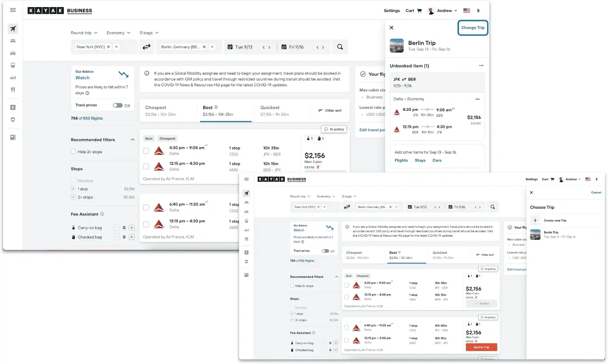The width and height of the screenshot is (609, 364).
Task: Open Andrew account dropdown in back window
Action: 442,10
